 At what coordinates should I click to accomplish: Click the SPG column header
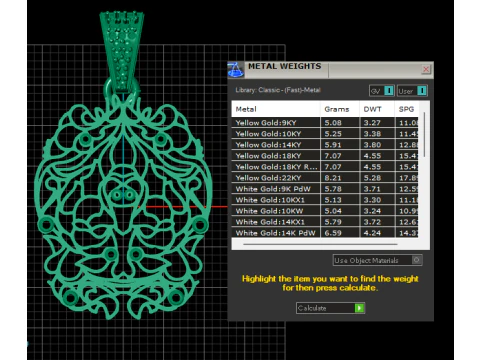(x=407, y=109)
